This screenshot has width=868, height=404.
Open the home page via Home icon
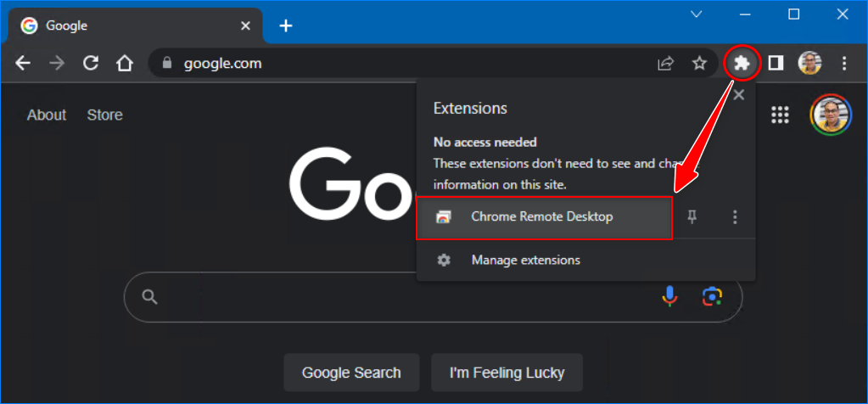[125, 64]
